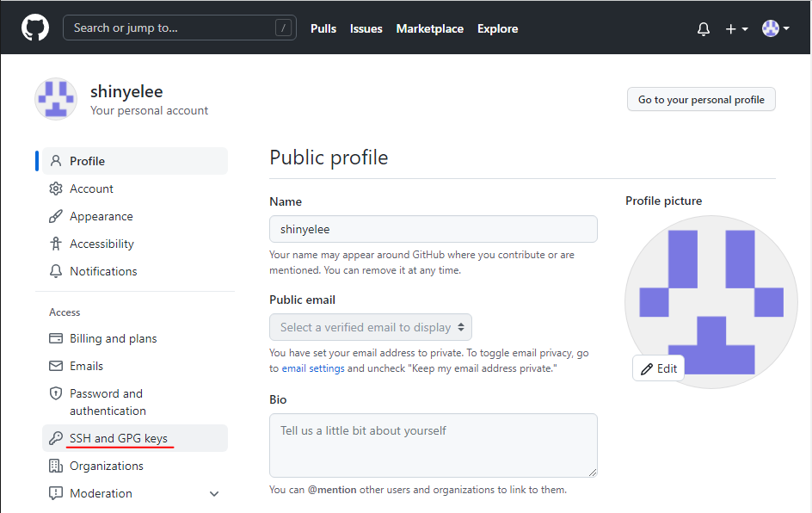812x513 pixels.
Task: Click the shinyelee username heading
Action: [x=127, y=92]
